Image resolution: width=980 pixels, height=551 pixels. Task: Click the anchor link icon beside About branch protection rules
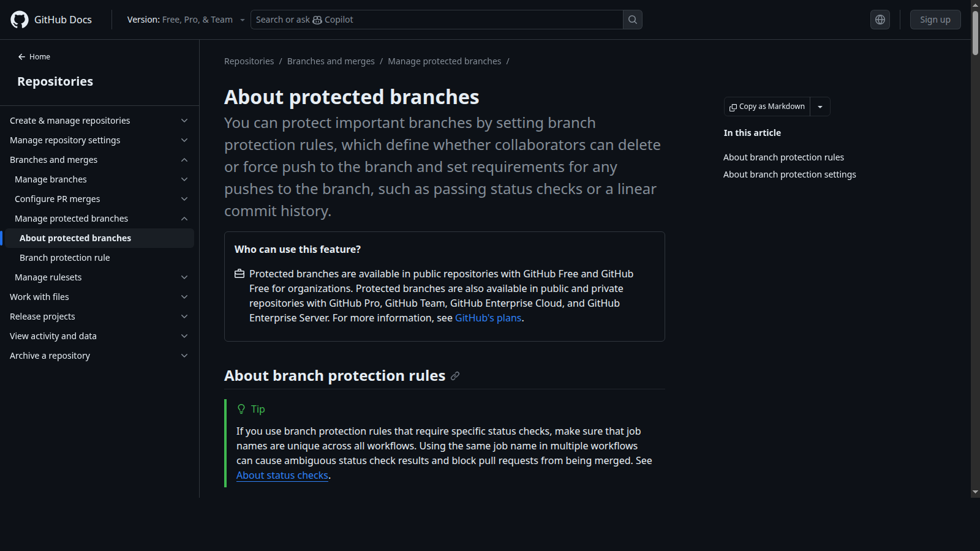(455, 376)
